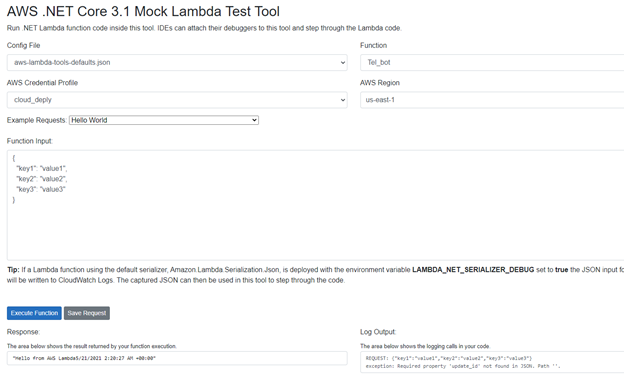
Task: Click the Function Input label
Action: click(30, 141)
